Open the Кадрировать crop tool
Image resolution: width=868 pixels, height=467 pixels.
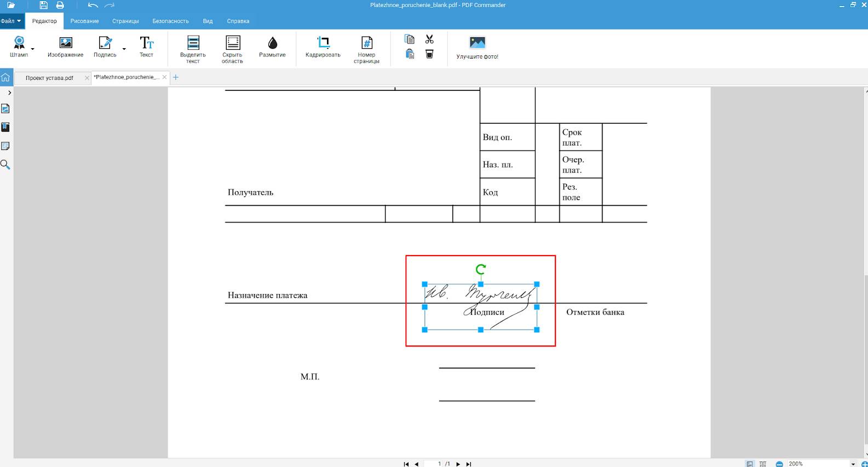(323, 47)
